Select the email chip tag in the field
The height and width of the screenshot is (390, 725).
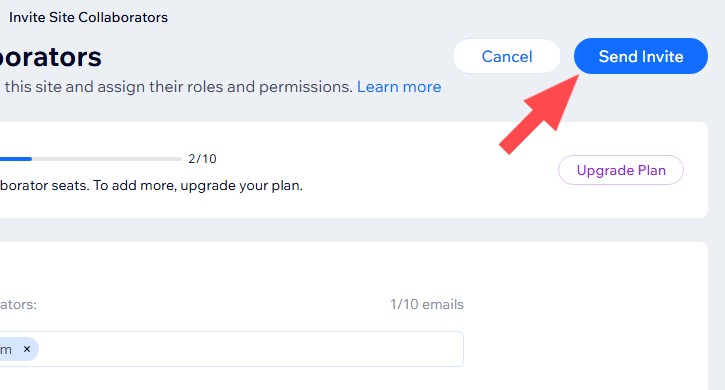point(18,349)
